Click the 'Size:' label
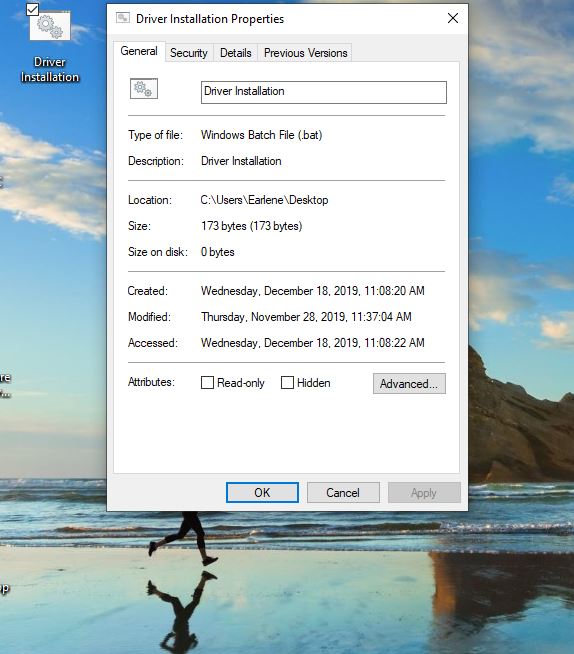Screen dimensions: 574x654 (139, 226)
